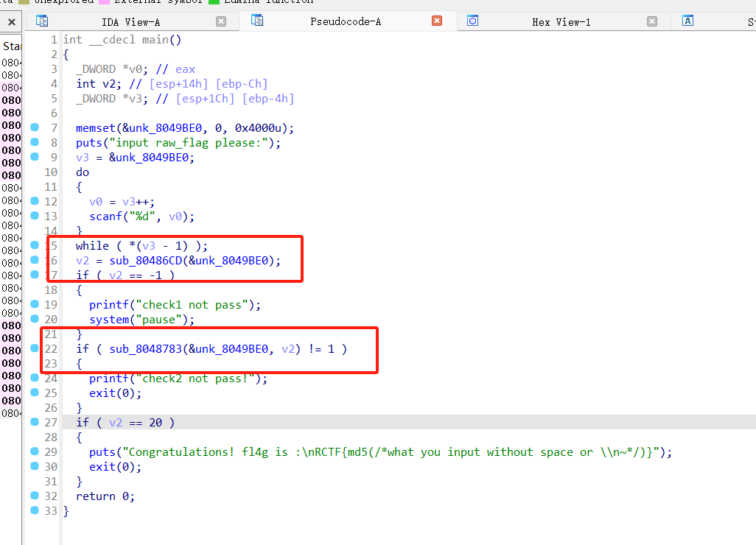Toggle breakpoint dot on line 9

[35, 157]
